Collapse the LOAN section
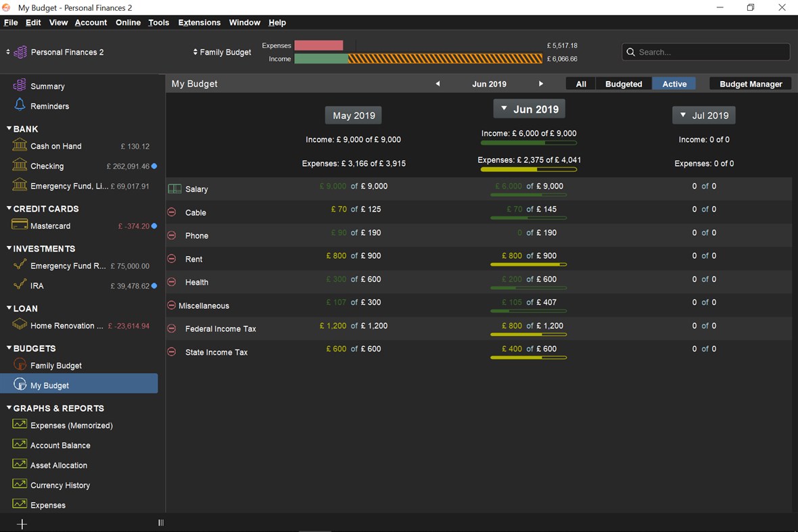The image size is (798, 532). (x=9, y=308)
